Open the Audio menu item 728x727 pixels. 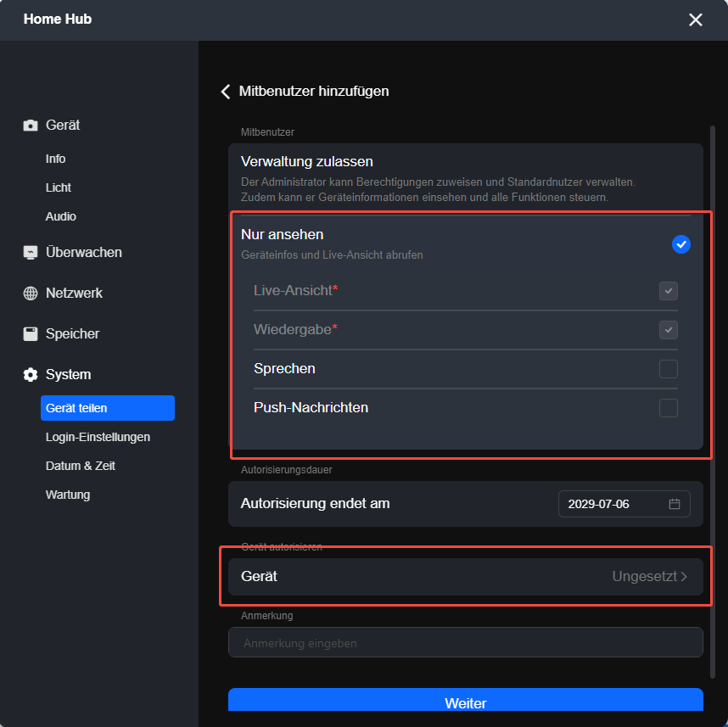point(61,216)
